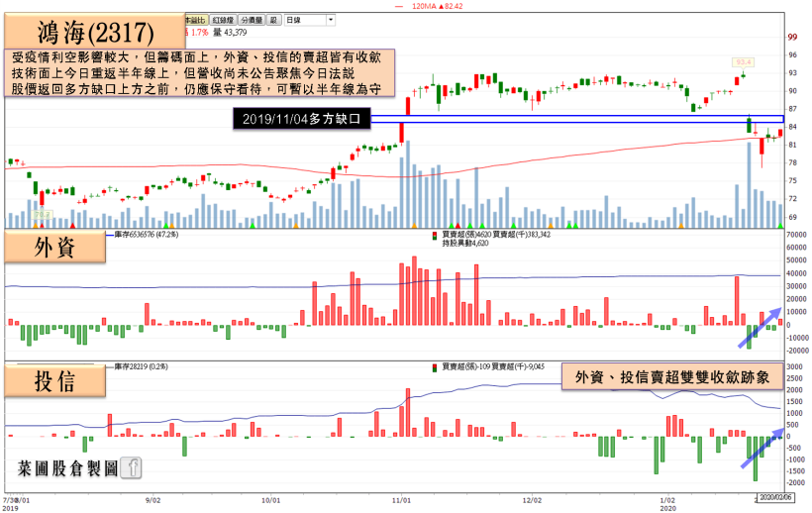The width and height of the screenshot is (812, 513).
Task: Click the 庫存28219 (0.2%) text
Action: [141, 366]
